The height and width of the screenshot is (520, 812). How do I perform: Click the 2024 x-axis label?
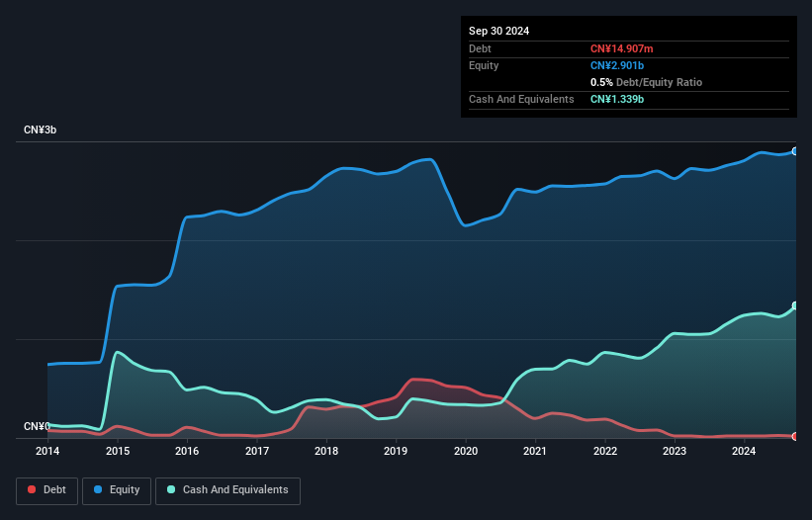(x=744, y=452)
